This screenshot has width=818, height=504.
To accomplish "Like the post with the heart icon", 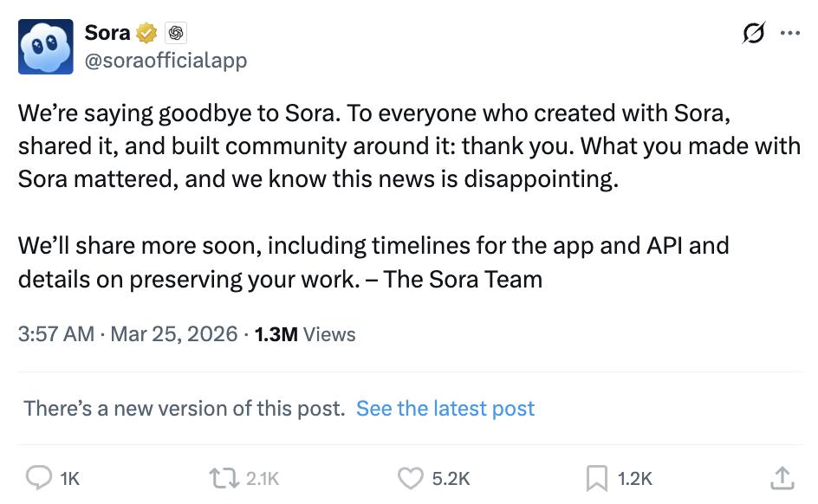I will 408,477.
